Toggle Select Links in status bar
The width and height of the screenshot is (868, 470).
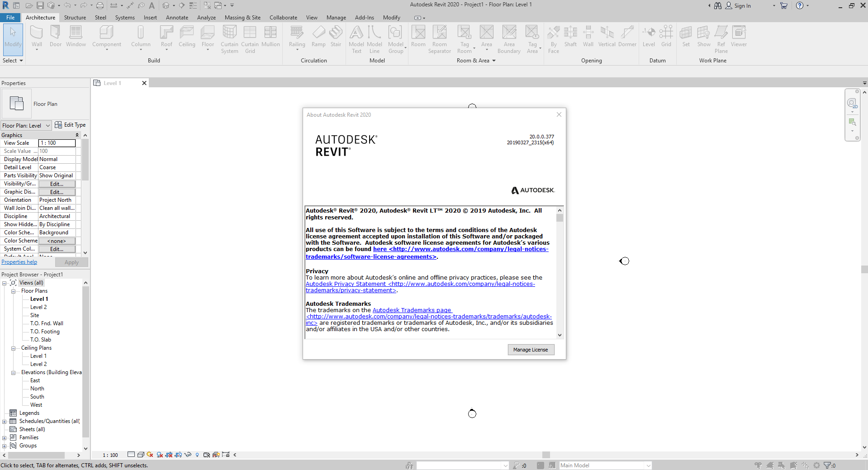tap(758, 465)
